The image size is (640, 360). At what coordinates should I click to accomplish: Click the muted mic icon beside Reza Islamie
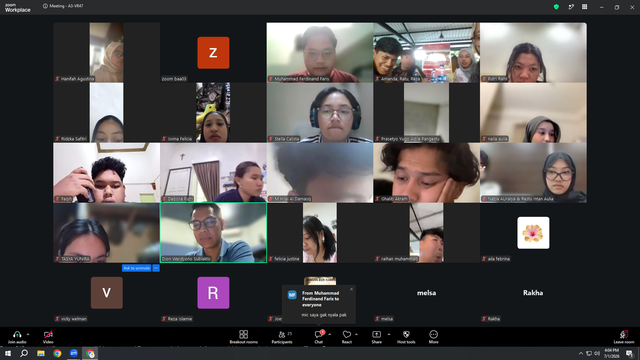164,319
